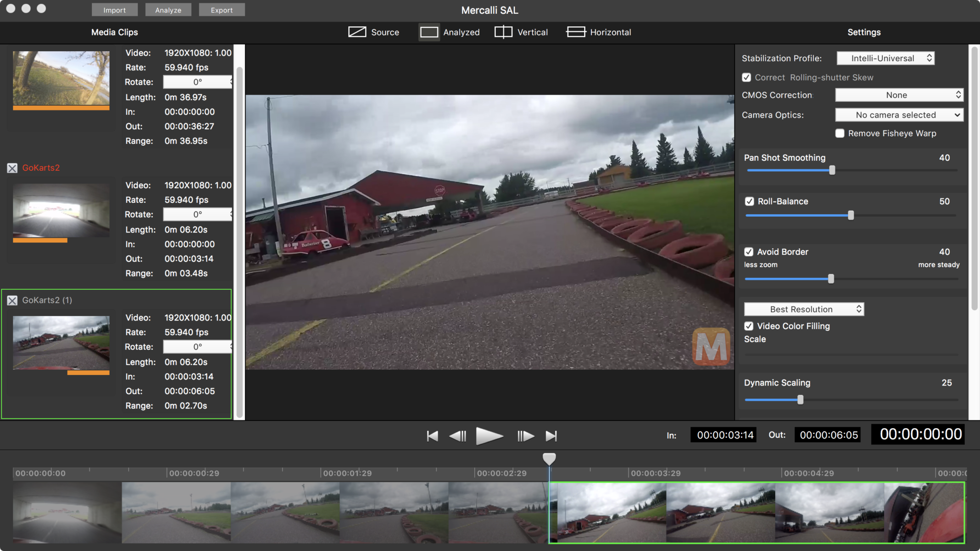Viewport: 980px width, 551px height.
Task: Click the Settings panel scrollbar
Action: (x=974, y=178)
